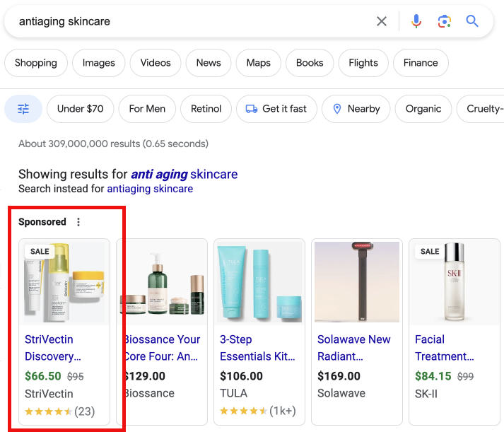Click the location pin icon in Nearby
Screen dimensions: 504x432
click(337, 109)
